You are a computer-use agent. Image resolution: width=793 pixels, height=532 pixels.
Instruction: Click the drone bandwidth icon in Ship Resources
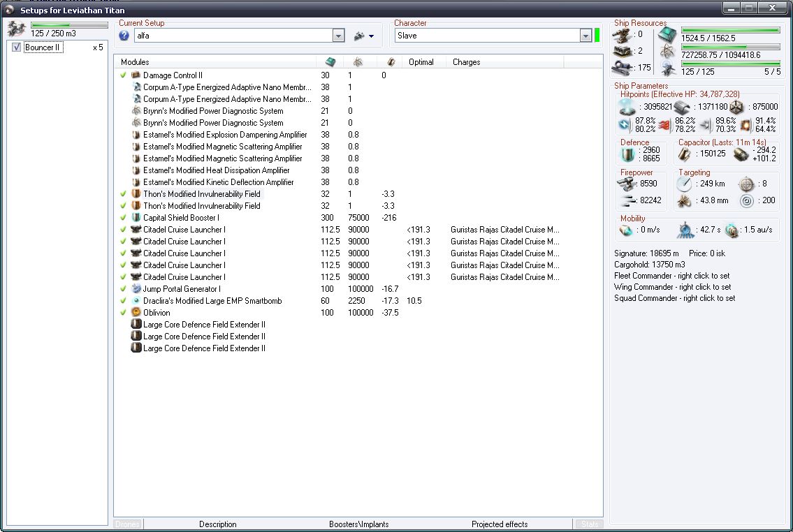(x=667, y=68)
